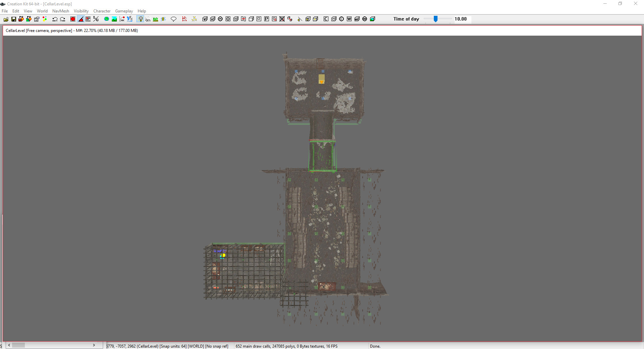
Task: Click the plain white cube icon
Action: [x=251, y=19]
